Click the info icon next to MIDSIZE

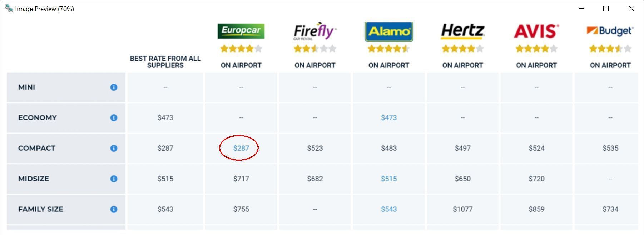tap(114, 179)
